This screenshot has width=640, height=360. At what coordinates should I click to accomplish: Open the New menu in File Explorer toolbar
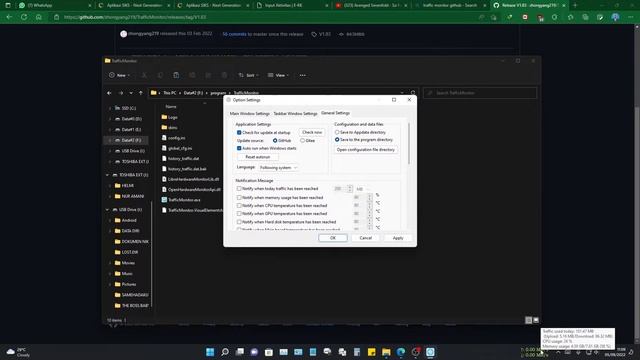tap(119, 75)
